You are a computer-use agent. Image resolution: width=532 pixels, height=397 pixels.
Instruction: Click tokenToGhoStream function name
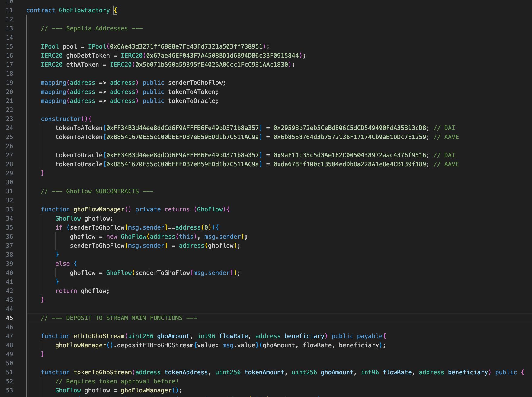103,372
